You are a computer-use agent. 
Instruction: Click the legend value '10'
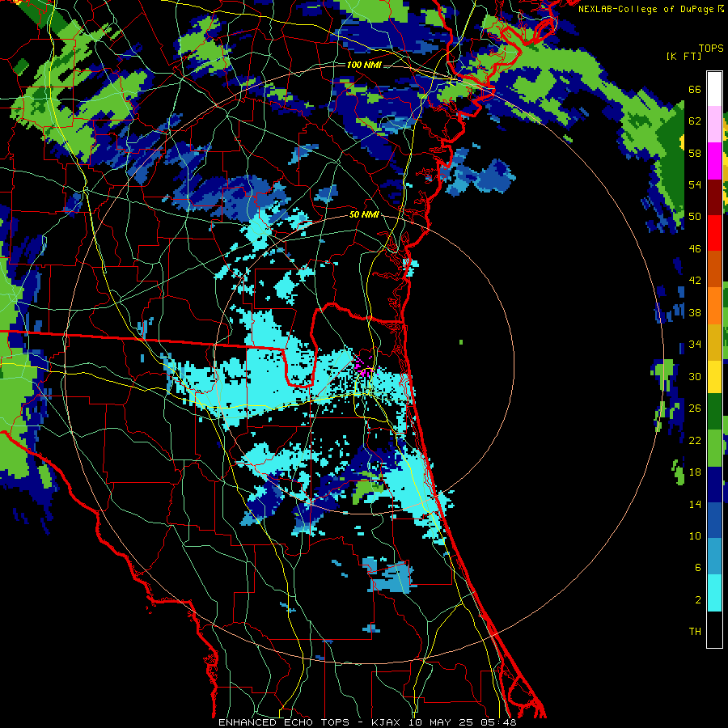(695, 535)
